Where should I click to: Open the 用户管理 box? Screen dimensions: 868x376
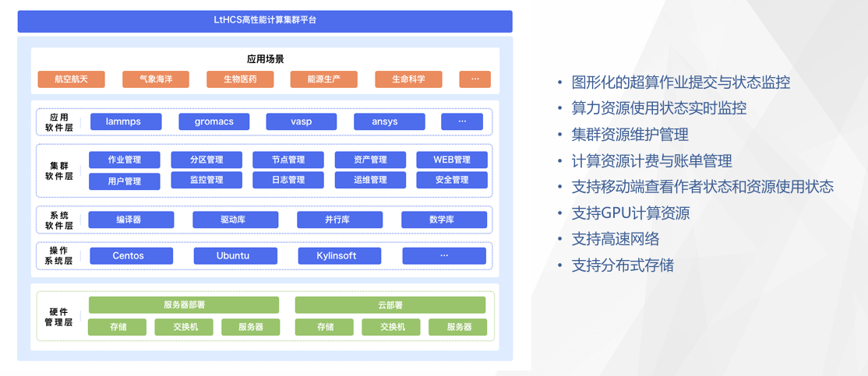click(125, 181)
